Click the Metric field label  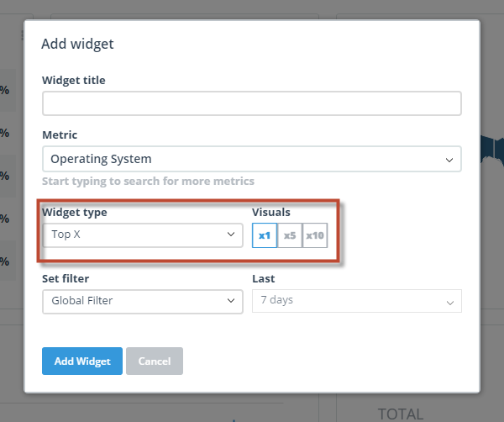coord(60,135)
